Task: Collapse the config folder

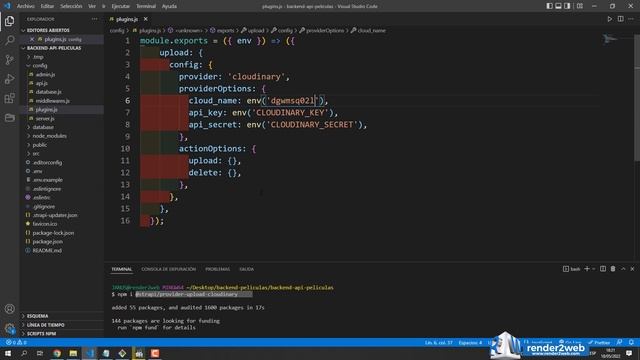Action: click(x=39, y=65)
